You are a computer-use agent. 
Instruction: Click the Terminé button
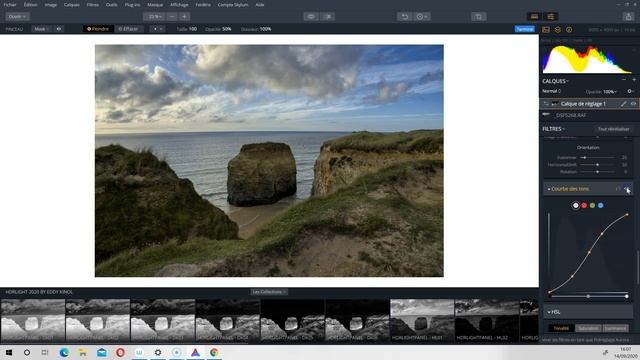tap(524, 29)
